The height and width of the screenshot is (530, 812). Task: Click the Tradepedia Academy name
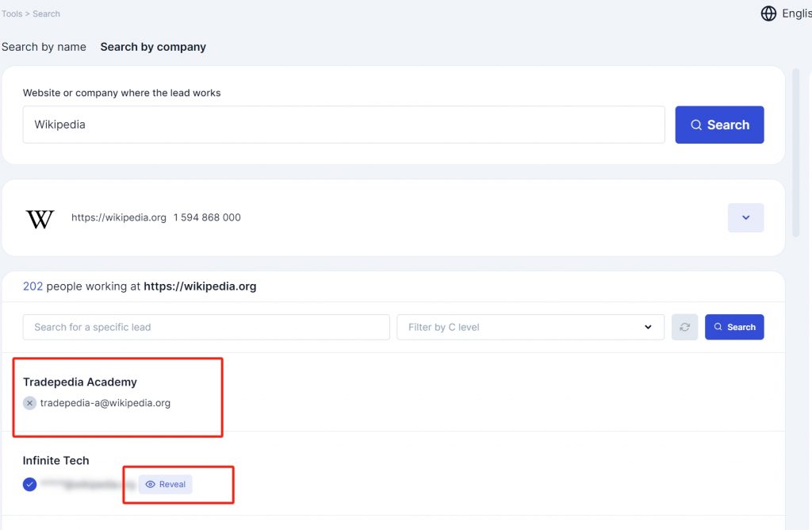coord(80,382)
